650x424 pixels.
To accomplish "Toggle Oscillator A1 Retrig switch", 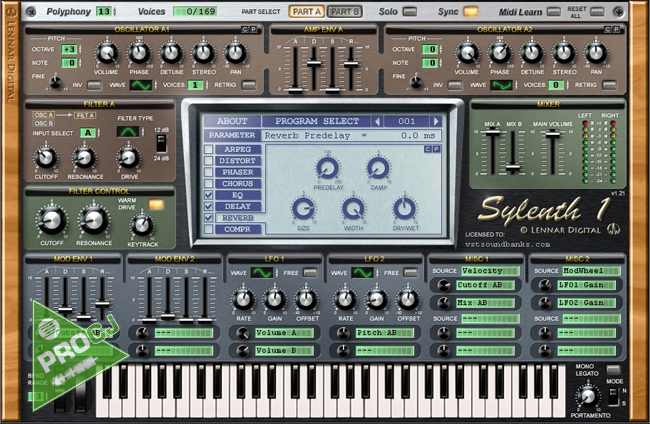I will [x=249, y=85].
